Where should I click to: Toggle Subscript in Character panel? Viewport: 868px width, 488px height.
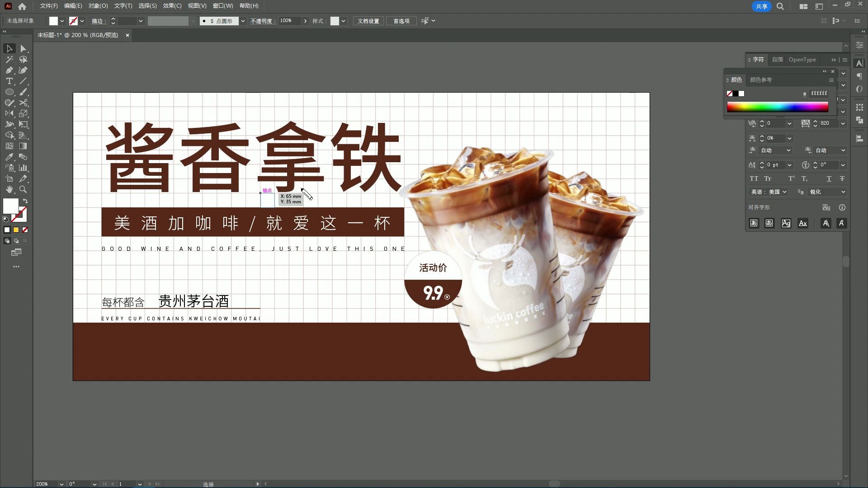pos(805,178)
